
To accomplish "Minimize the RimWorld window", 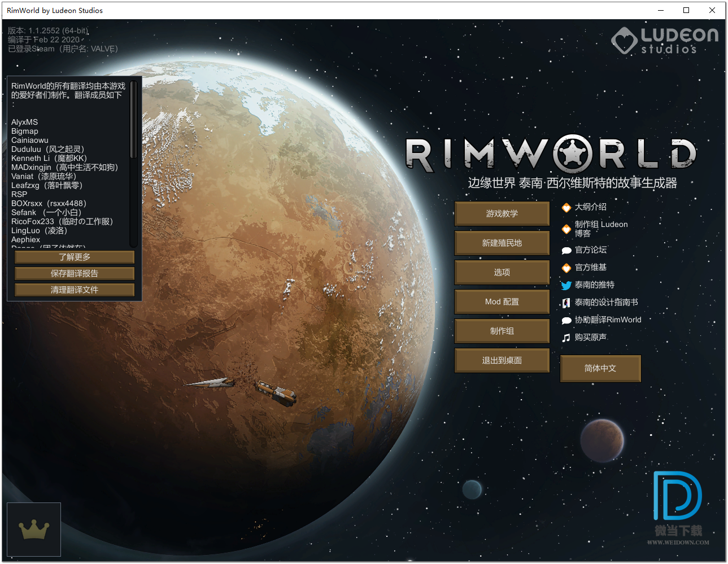I will pyautogui.click(x=660, y=10).
